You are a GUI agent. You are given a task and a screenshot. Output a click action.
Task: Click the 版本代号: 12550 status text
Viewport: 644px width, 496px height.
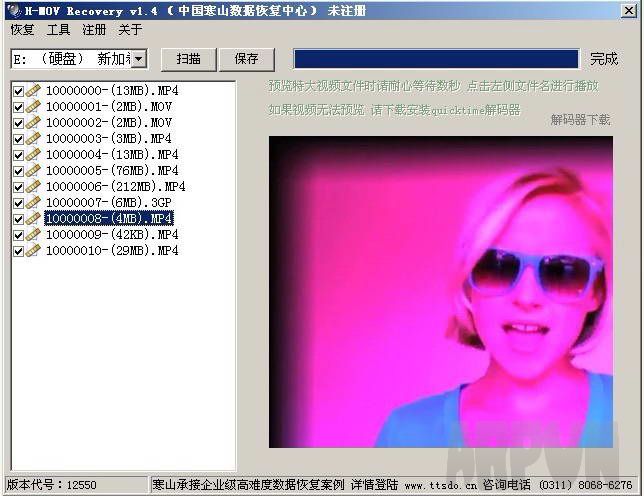(51, 485)
